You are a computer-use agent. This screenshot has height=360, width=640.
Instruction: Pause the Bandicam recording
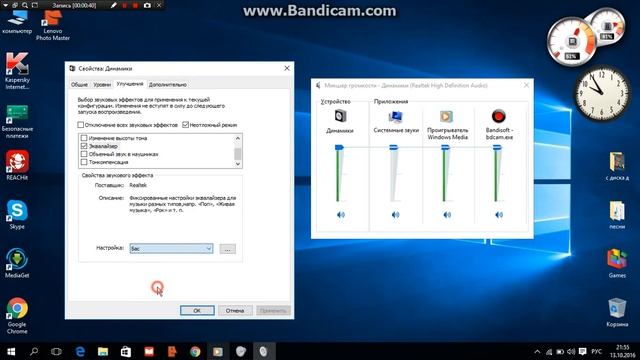coord(125,5)
